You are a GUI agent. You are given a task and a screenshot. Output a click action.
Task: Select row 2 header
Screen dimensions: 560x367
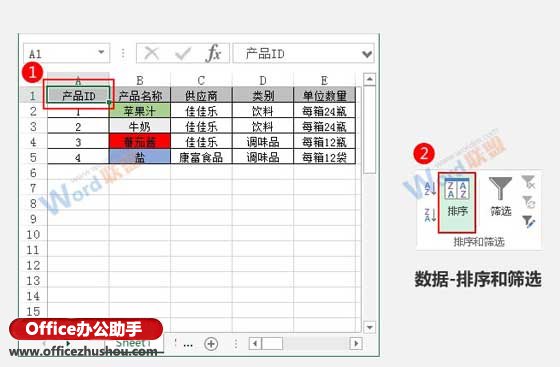point(33,111)
